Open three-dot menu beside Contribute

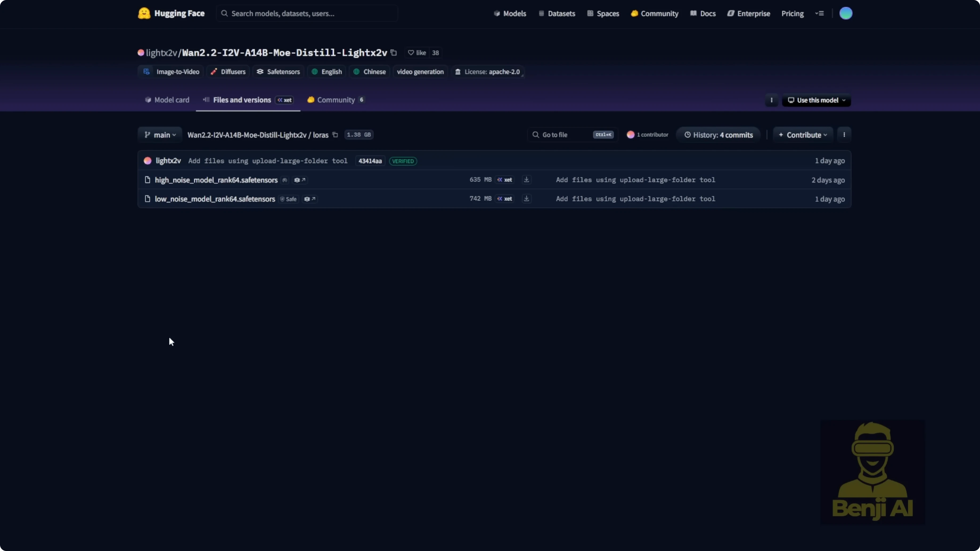point(844,135)
